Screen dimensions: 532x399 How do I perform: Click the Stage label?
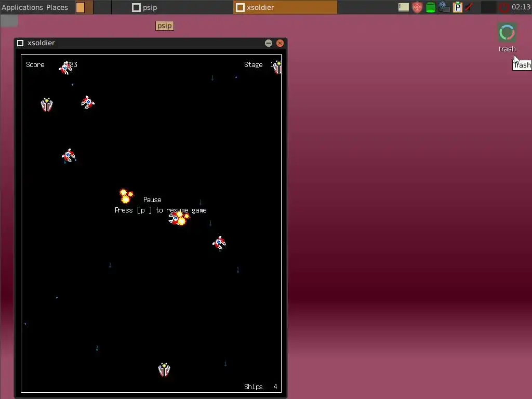(254, 64)
